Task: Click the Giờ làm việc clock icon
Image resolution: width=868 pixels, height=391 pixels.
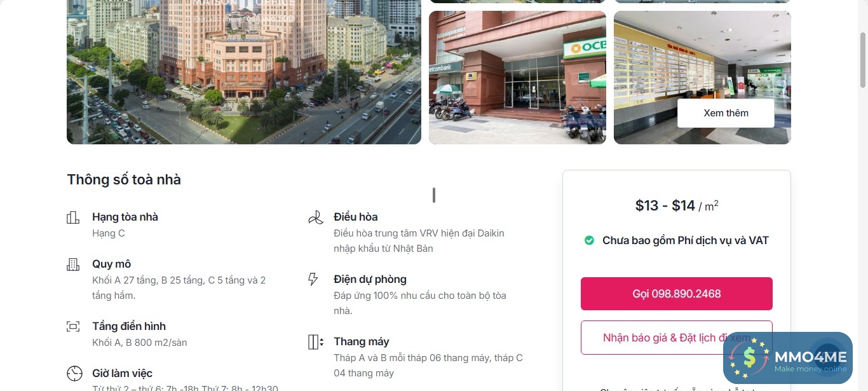Action: point(74,373)
